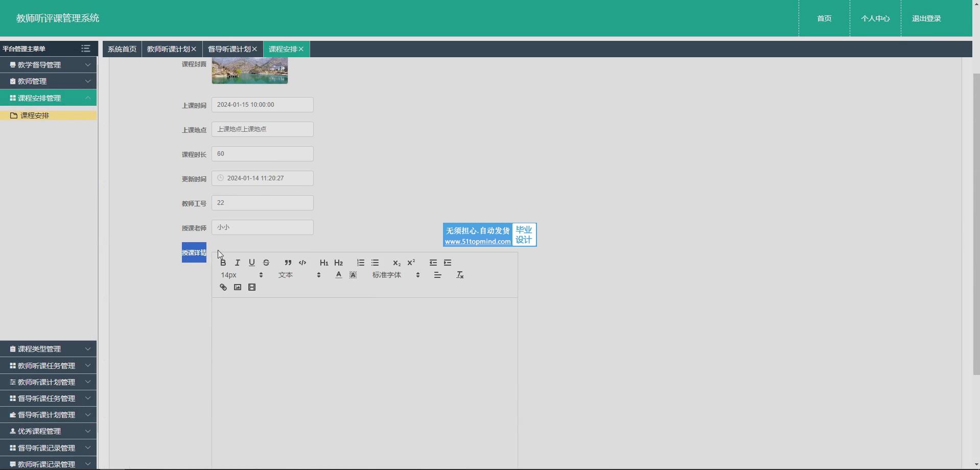Image resolution: width=980 pixels, height=470 pixels.
Task: Pick a text color with the A icon
Action: [338, 275]
